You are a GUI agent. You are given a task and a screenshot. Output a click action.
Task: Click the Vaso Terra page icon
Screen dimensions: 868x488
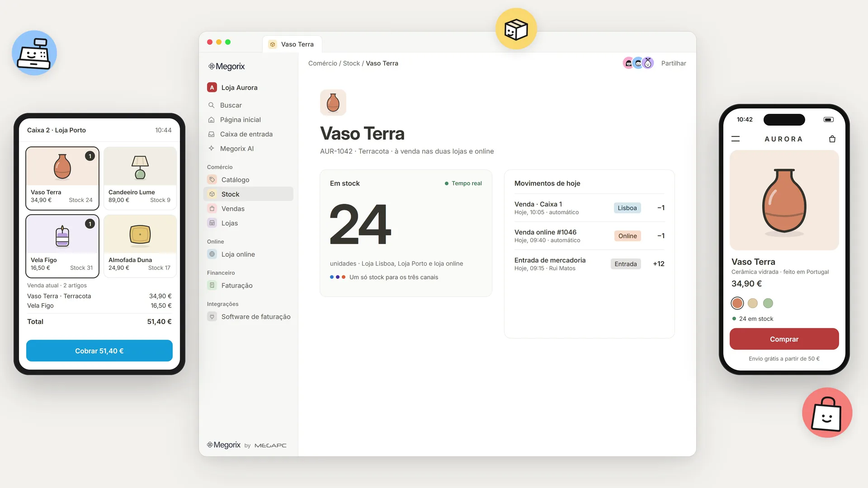tap(333, 103)
